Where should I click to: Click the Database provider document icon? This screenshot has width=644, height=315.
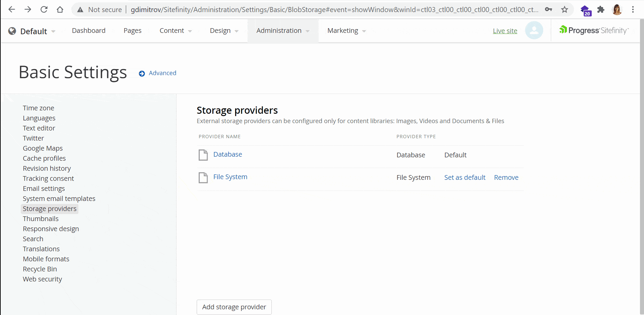click(203, 155)
